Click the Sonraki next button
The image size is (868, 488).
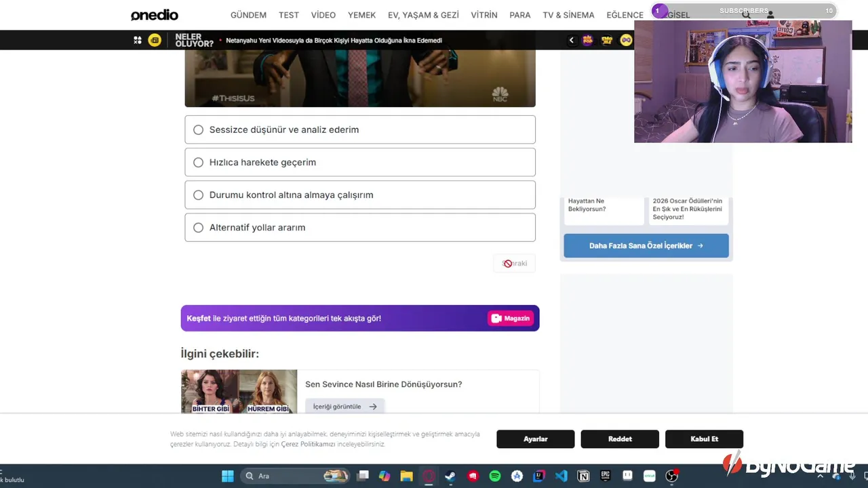tap(515, 264)
